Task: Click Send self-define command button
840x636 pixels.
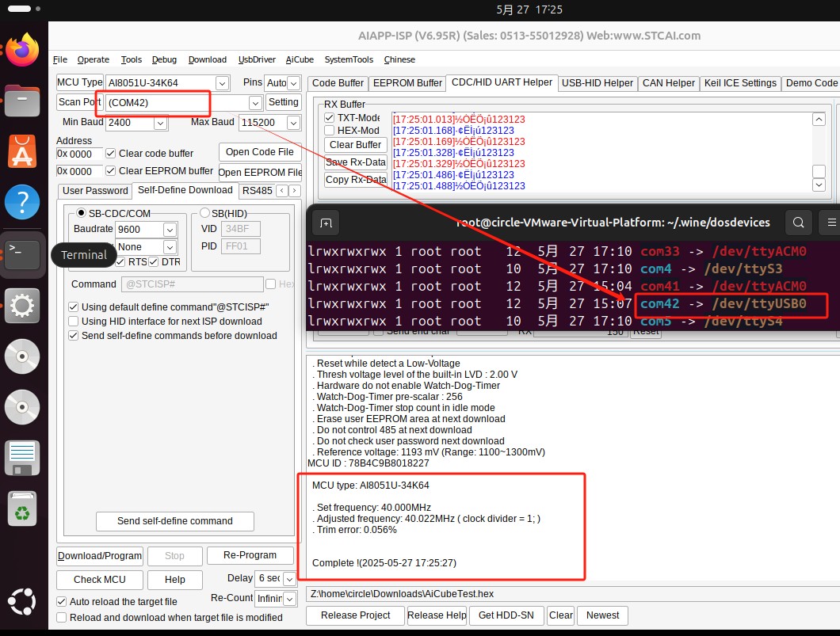Action: point(175,521)
